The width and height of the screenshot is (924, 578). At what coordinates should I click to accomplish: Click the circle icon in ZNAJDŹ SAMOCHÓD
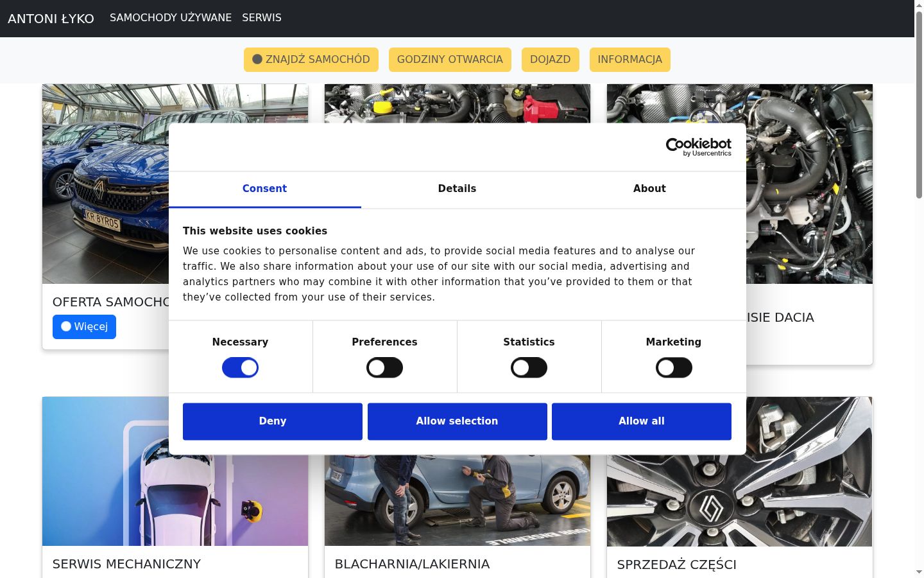click(x=257, y=59)
